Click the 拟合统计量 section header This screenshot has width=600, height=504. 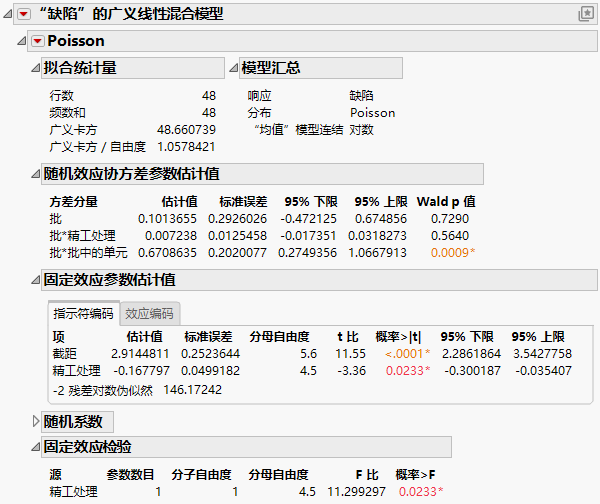coord(133,68)
